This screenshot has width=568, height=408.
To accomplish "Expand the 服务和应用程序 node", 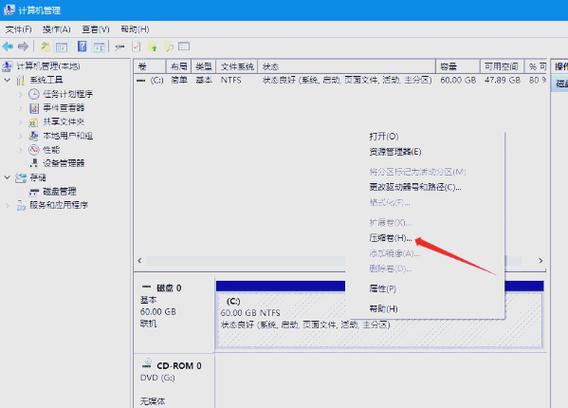I will [x=7, y=205].
